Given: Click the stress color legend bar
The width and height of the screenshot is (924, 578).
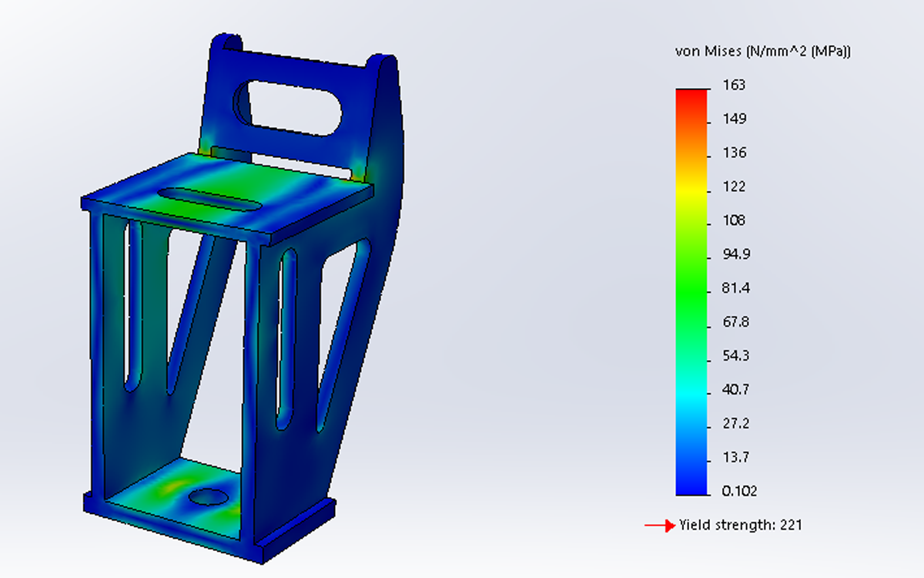Looking at the screenshot, I should [x=691, y=292].
